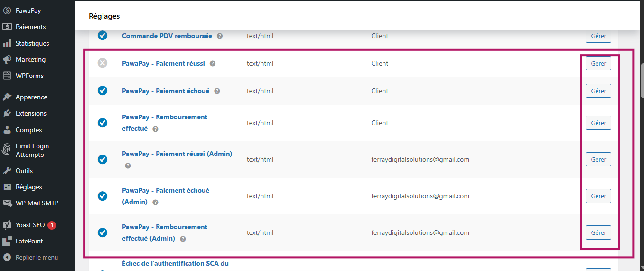Open PawaPay dollar icon in sidebar
This screenshot has width=644, height=271.
point(7,10)
